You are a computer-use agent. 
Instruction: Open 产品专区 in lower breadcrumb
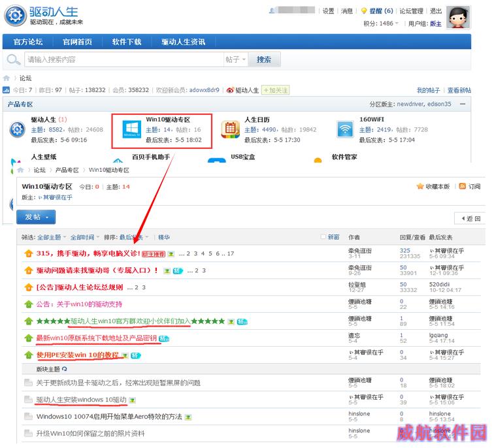pos(67,170)
